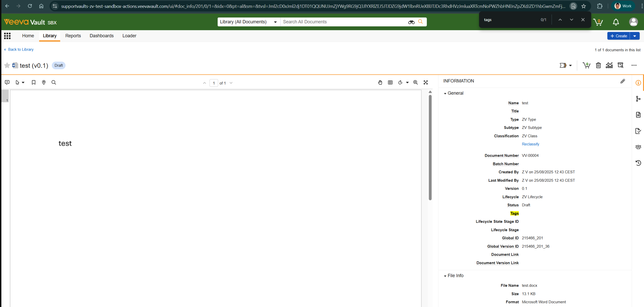This screenshot has width=644, height=307.
Task: Delete the document using trash icon
Action: [598, 65]
